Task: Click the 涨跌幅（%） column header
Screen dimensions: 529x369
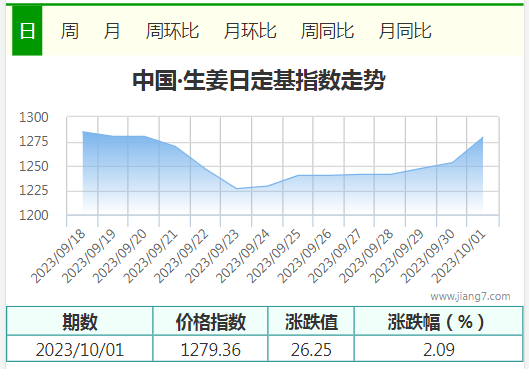Action: [x=439, y=321]
